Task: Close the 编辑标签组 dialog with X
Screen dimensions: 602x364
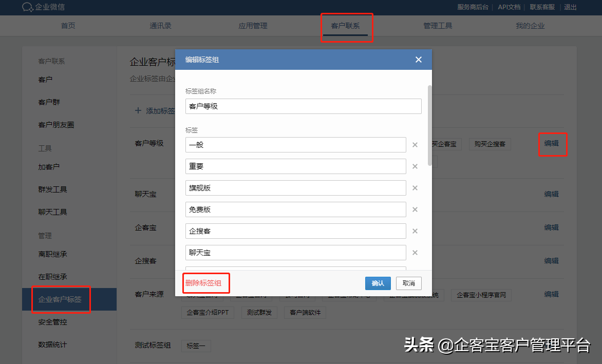Action: pyautogui.click(x=419, y=60)
